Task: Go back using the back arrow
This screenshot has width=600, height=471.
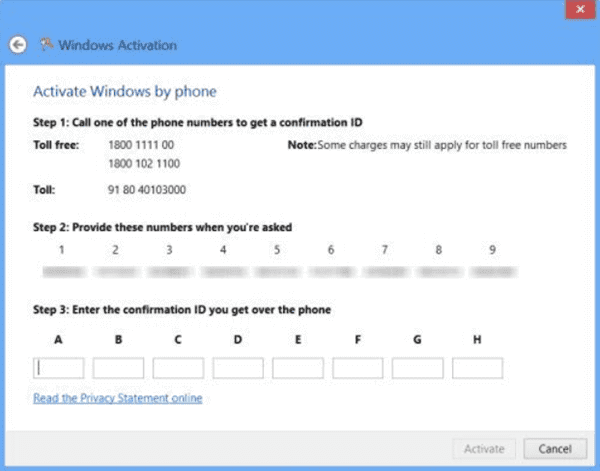Action: (x=18, y=45)
